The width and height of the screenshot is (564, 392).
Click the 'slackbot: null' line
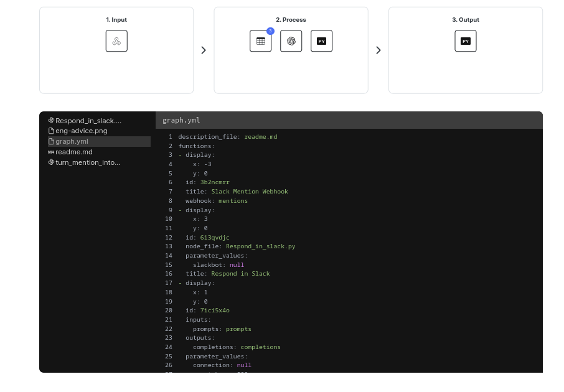(219, 264)
